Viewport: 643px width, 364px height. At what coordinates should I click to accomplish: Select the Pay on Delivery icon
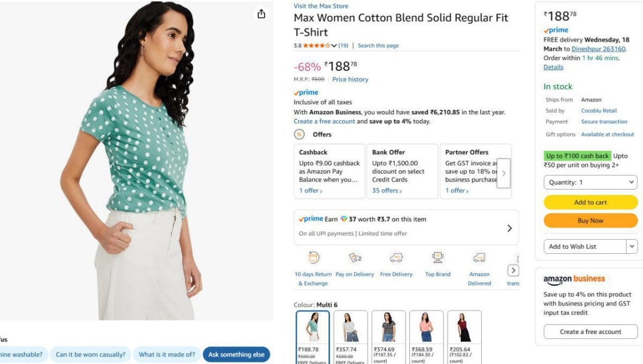pyautogui.click(x=355, y=257)
